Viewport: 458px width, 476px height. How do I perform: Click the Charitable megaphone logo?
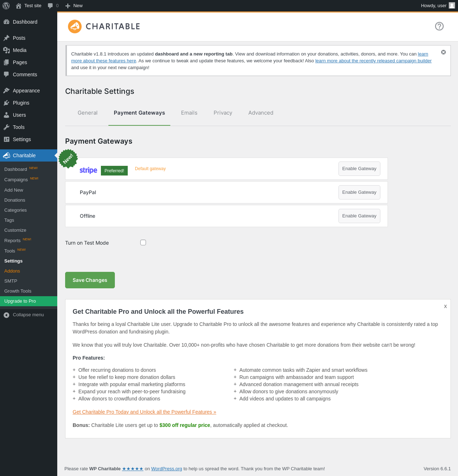point(75,27)
